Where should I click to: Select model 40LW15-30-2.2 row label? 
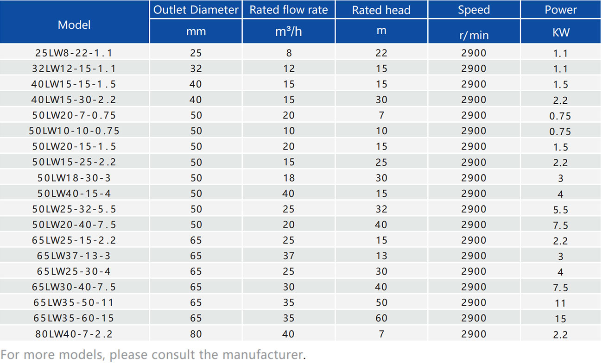pyautogui.click(x=74, y=100)
